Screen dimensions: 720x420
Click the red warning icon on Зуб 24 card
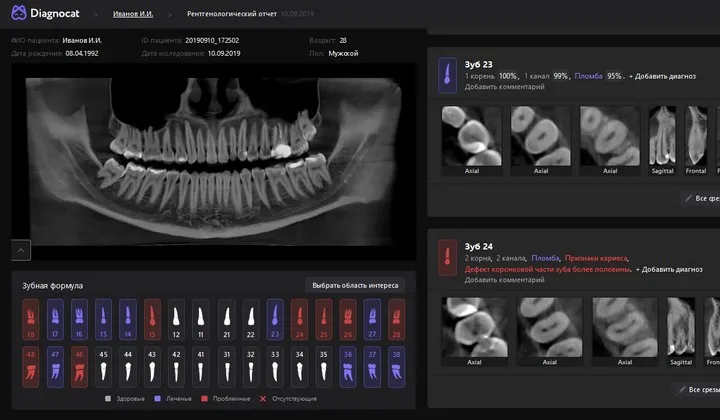[x=447, y=257]
